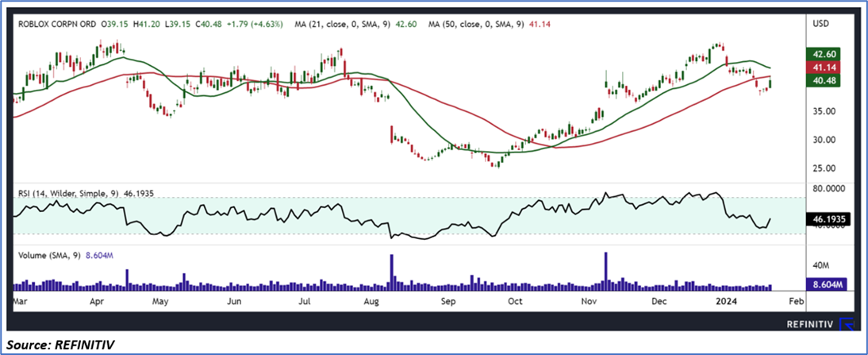
Task: Click the Mar label on the time axis
Action: coord(19,301)
